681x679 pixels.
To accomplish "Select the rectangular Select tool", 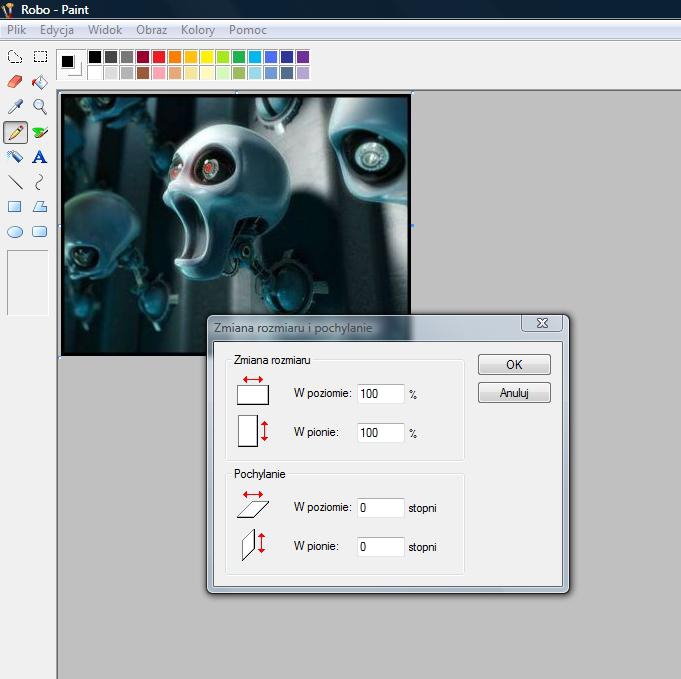I will pos(40,57).
